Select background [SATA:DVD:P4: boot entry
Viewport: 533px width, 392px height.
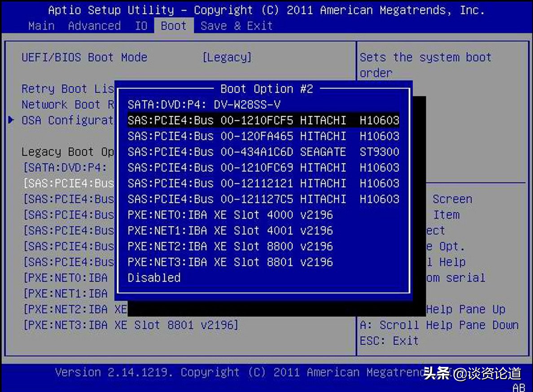click(65, 167)
